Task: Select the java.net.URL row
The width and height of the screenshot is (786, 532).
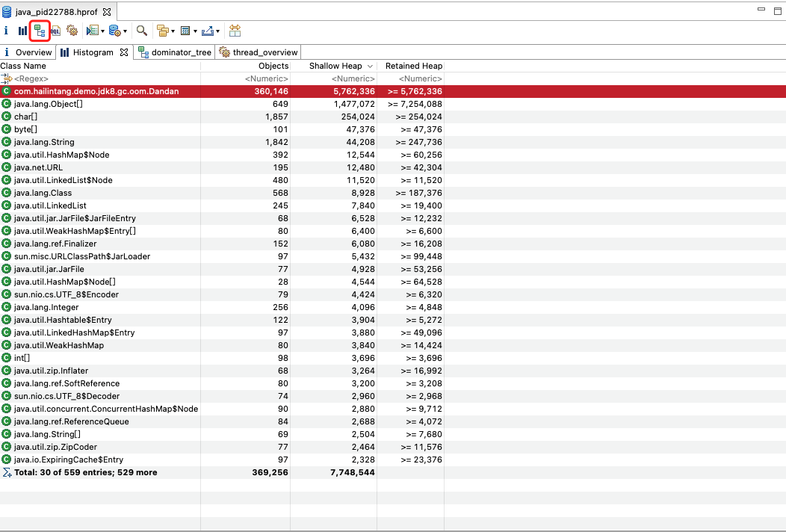Action: coord(393,167)
